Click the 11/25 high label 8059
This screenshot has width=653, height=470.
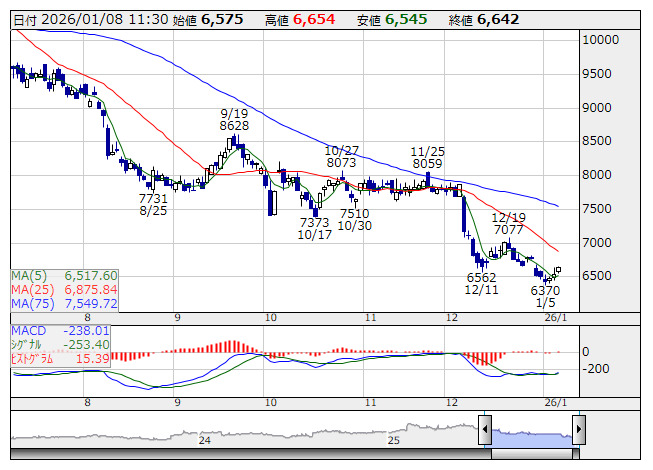(x=427, y=164)
